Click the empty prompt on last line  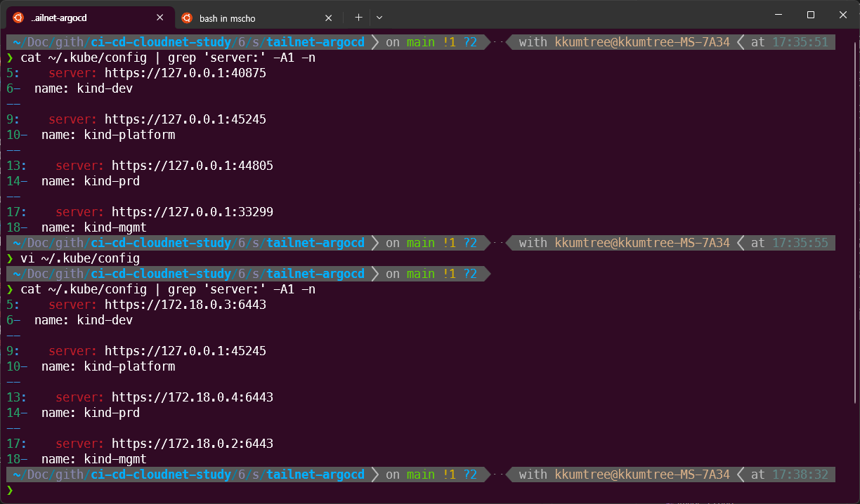pos(10,490)
